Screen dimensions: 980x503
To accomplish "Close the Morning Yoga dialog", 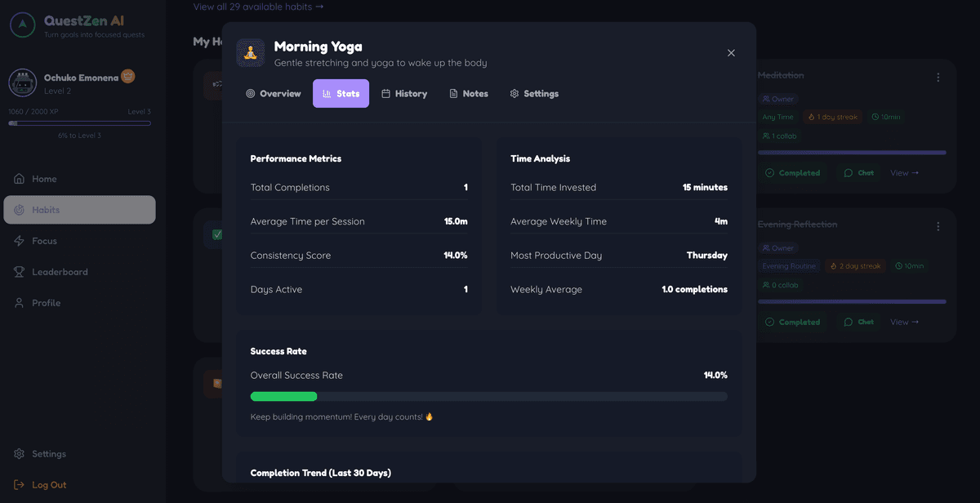I will 731,53.
